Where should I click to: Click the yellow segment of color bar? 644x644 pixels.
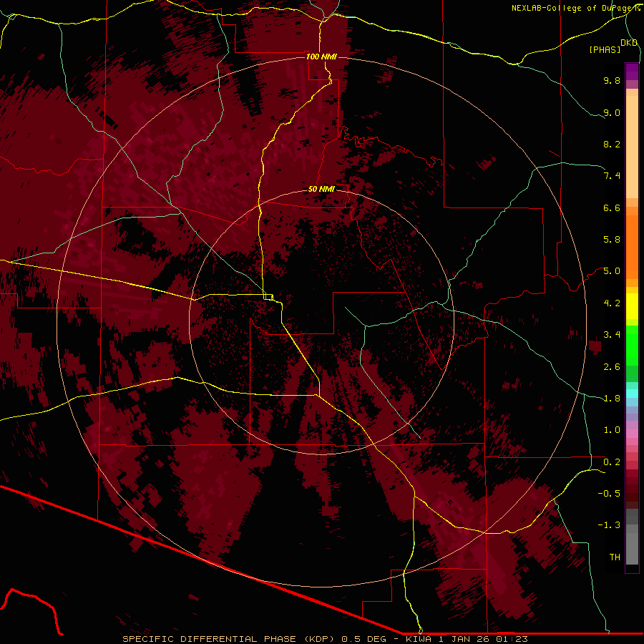632,306
